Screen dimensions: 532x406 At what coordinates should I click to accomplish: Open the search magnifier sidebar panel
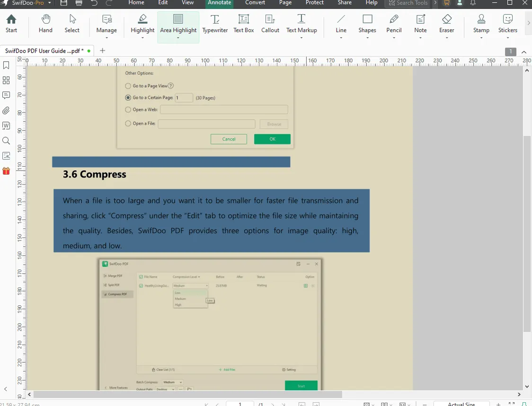tap(6, 141)
